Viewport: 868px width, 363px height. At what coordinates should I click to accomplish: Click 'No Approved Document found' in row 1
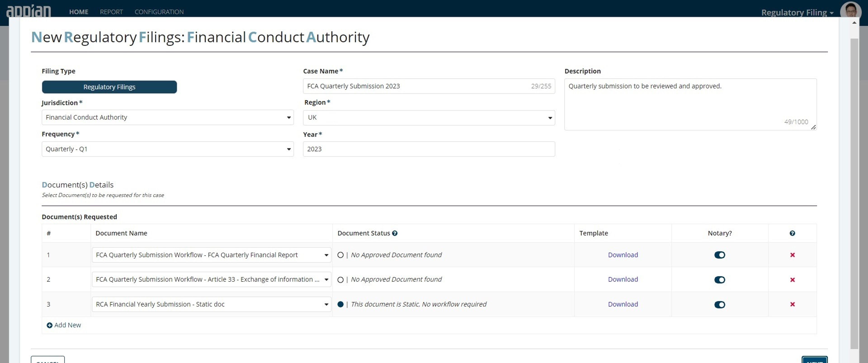click(x=396, y=255)
